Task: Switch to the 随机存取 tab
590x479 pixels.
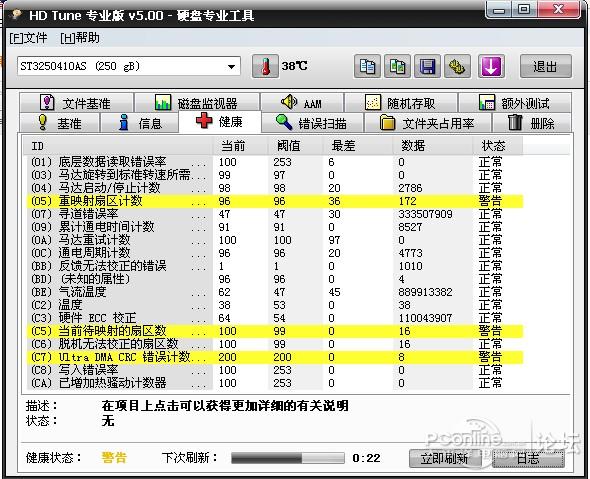Action: tap(401, 102)
